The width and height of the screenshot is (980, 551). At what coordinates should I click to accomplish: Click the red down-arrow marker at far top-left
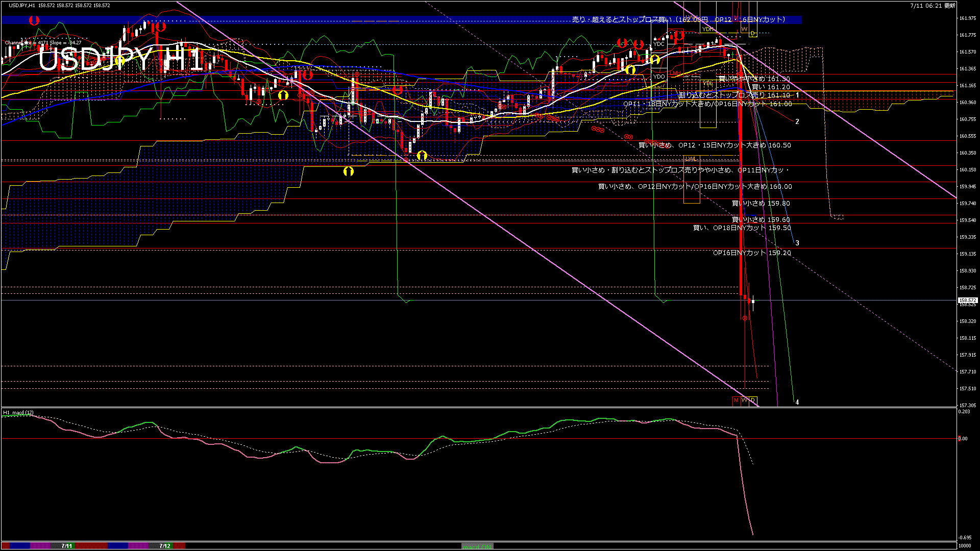point(34,21)
